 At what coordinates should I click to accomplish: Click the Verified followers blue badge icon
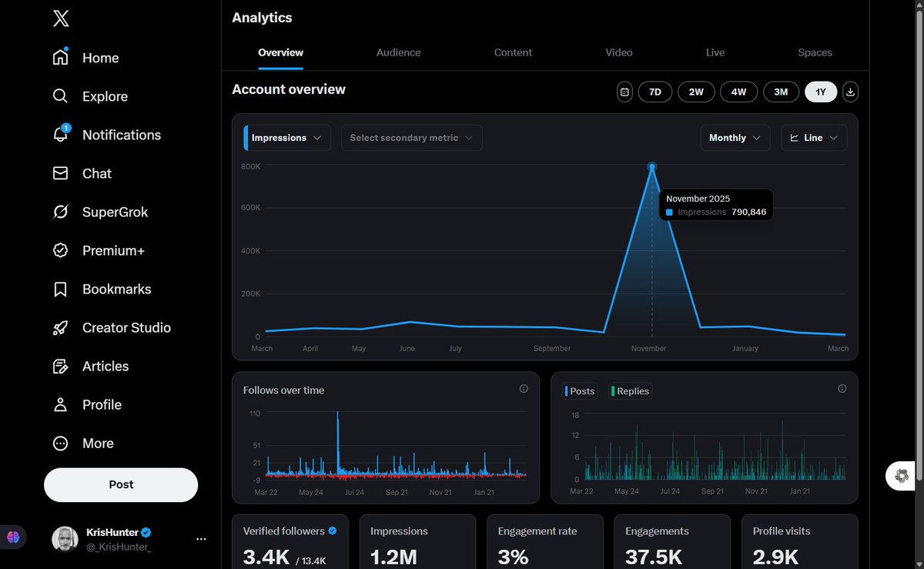click(x=333, y=531)
